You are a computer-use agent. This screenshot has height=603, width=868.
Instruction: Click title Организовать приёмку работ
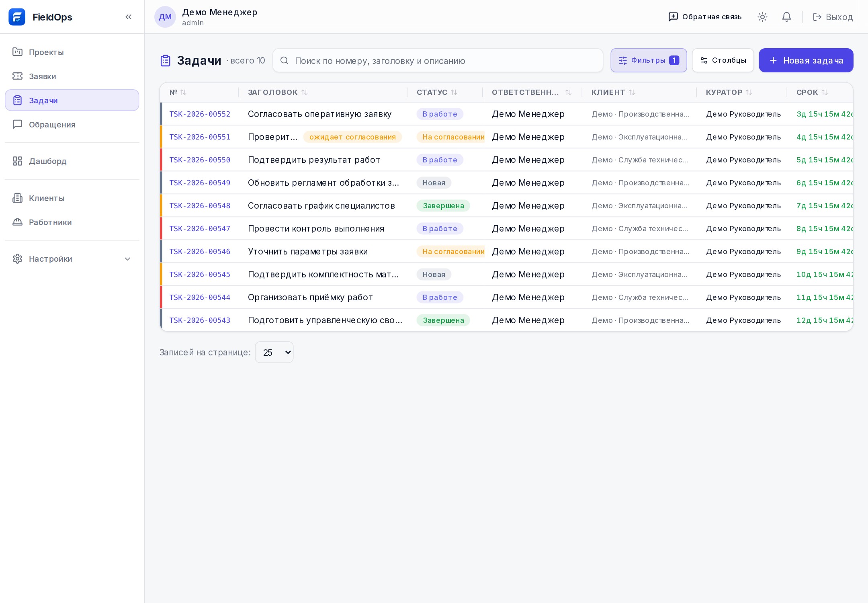310,297
